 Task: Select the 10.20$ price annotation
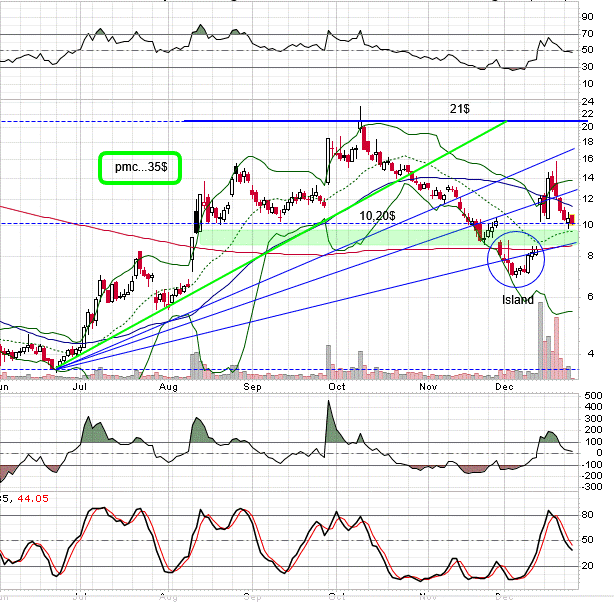(x=377, y=216)
